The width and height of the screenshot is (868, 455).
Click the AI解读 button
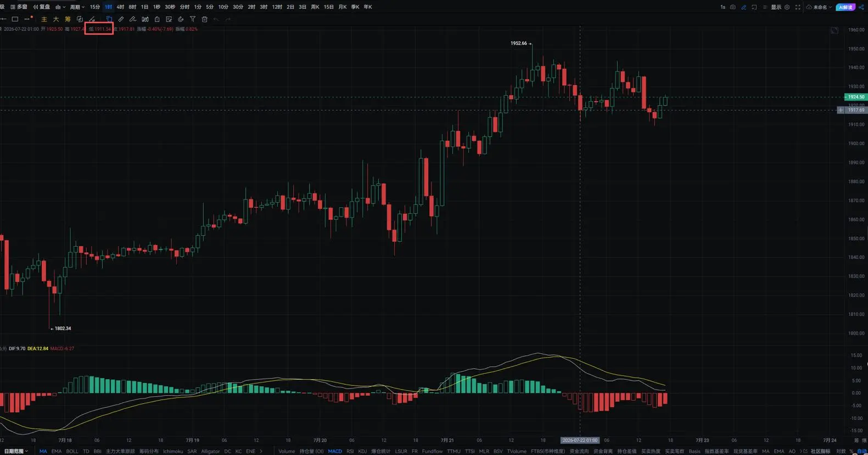(845, 7)
